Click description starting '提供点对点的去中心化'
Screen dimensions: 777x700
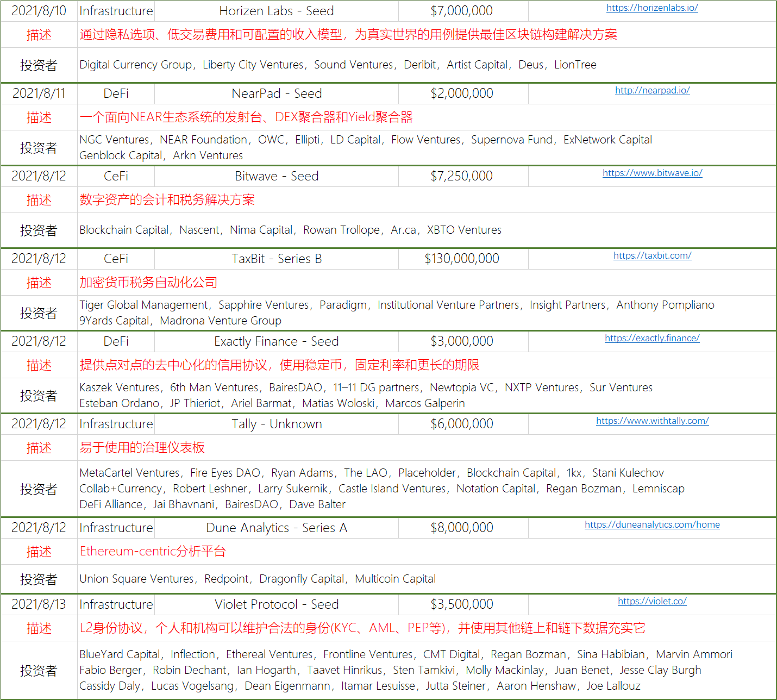coord(280,365)
